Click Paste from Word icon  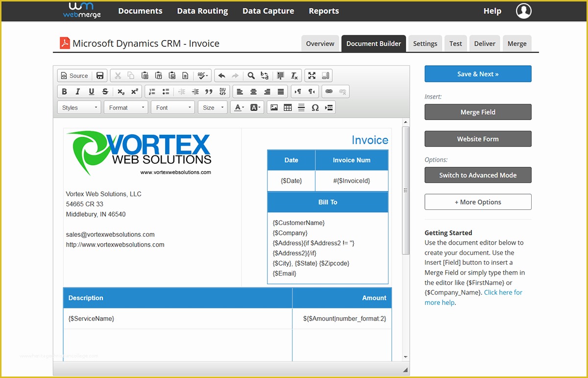point(172,76)
